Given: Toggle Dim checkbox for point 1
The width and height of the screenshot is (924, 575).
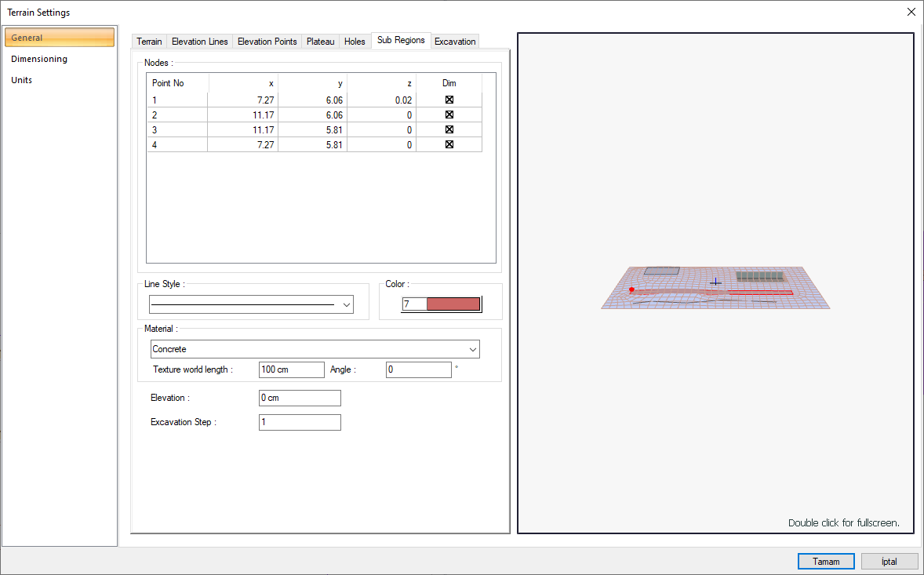Looking at the screenshot, I should pyautogui.click(x=449, y=100).
